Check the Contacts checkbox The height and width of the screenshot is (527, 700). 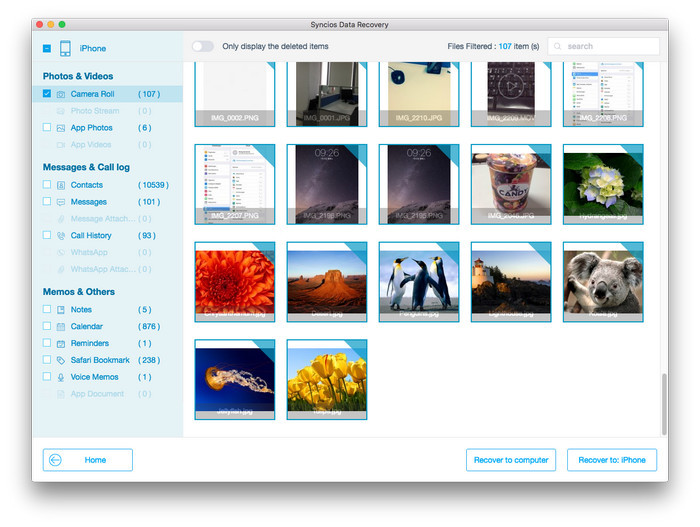[x=47, y=185]
